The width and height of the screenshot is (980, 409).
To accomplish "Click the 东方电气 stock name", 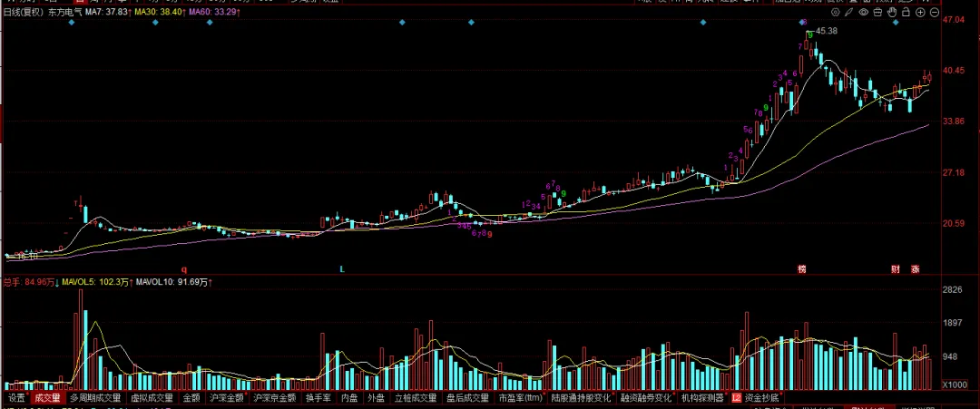I will (x=64, y=12).
